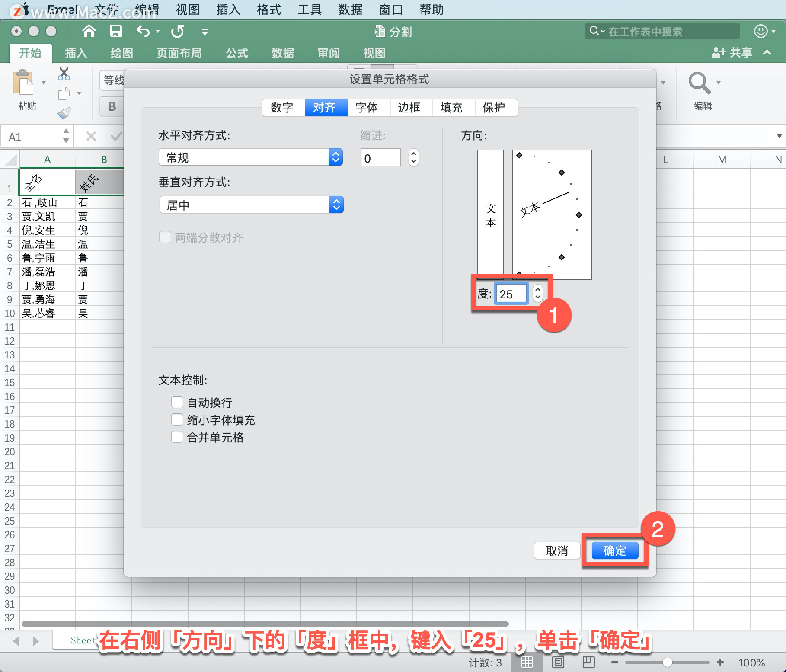Click the 缩进 indent value field
Viewport: 786px width, 672px height.
pyautogui.click(x=380, y=158)
